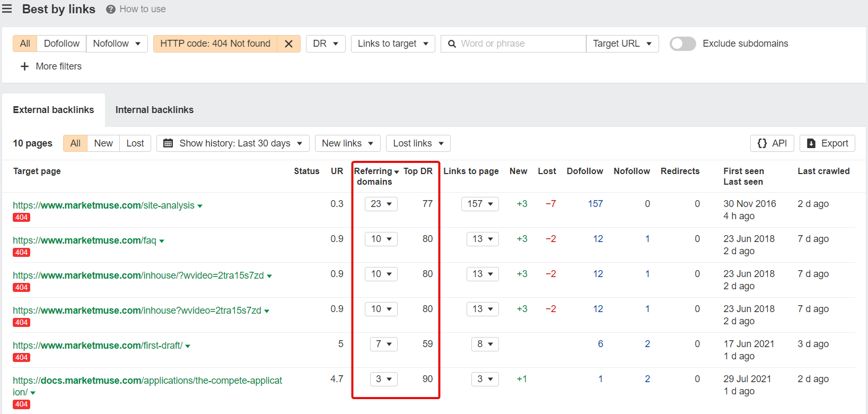This screenshot has height=414, width=868.
Task: Sort by UR column header
Action: coord(337,171)
